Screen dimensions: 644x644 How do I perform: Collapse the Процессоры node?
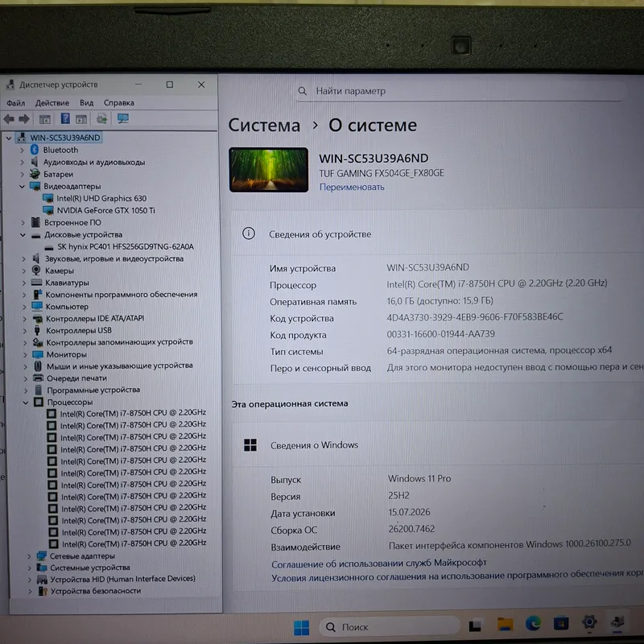(x=26, y=402)
